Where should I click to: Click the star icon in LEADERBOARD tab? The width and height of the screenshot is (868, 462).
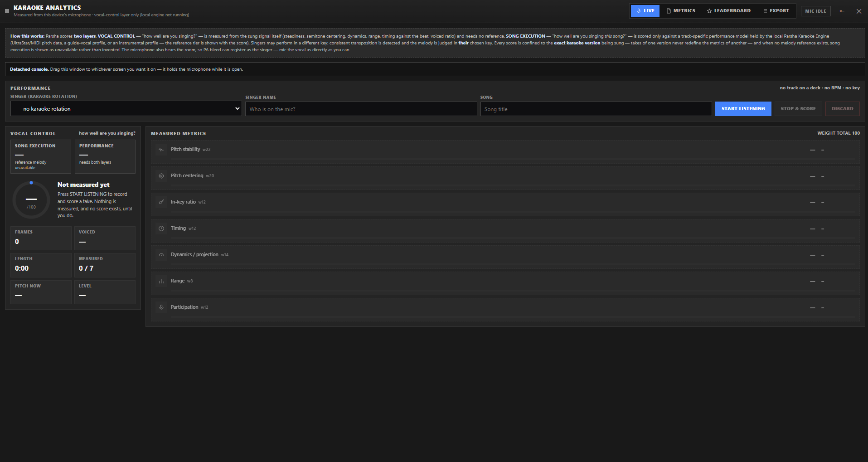point(709,11)
